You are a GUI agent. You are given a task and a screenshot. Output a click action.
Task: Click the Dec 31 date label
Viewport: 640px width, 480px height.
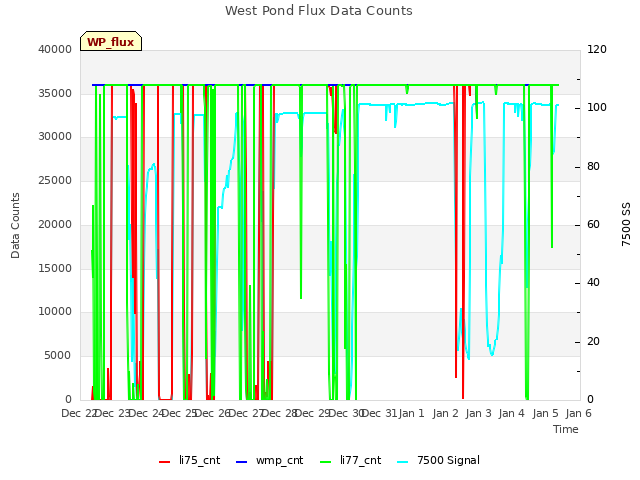pyautogui.click(x=380, y=413)
